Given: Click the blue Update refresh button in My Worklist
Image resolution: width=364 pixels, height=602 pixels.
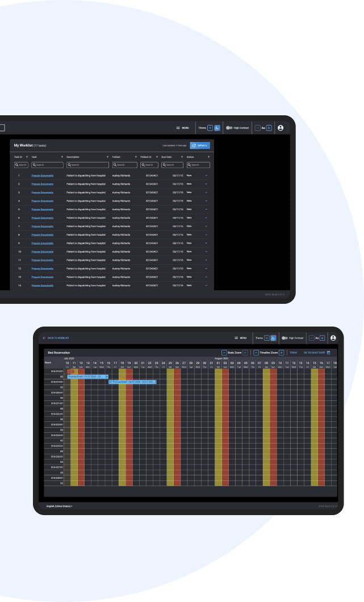Looking at the screenshot, I should point(200,145).
